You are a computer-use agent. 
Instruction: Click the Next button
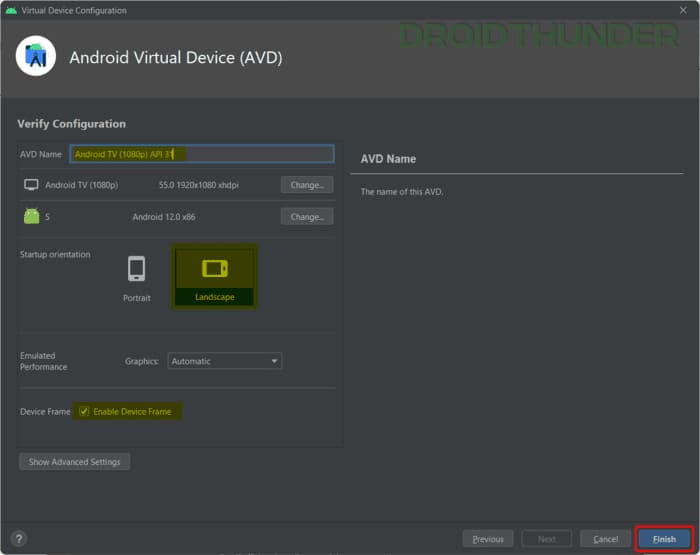[x=547, y=539]
